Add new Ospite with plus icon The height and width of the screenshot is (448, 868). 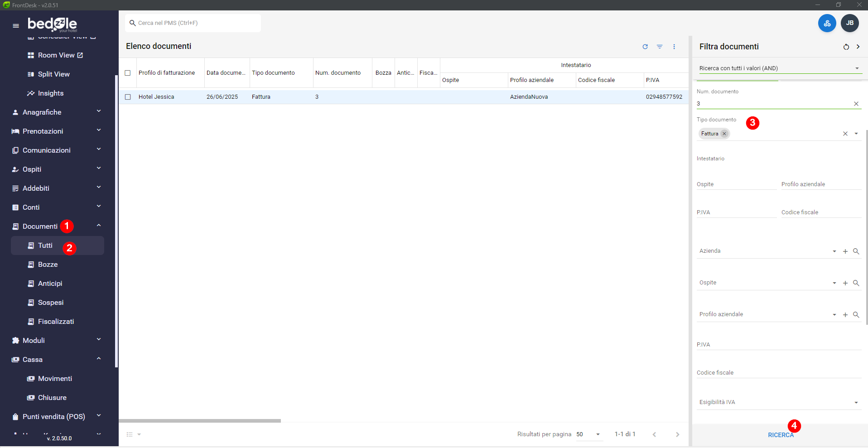pos(845,283)
